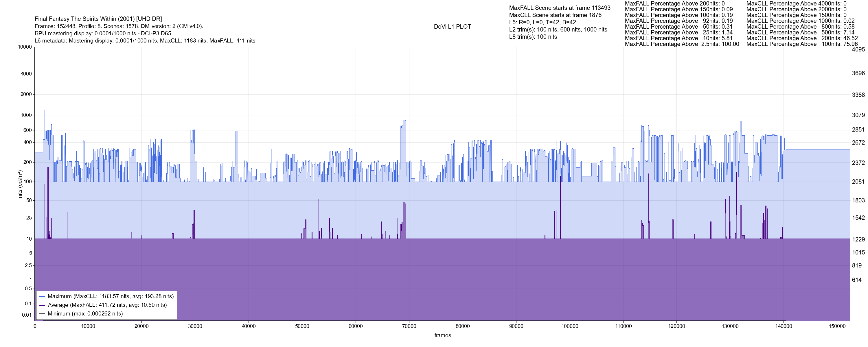
Task: Select the Average MaxFALL legend entry text
Action: (x=107, y=305)
